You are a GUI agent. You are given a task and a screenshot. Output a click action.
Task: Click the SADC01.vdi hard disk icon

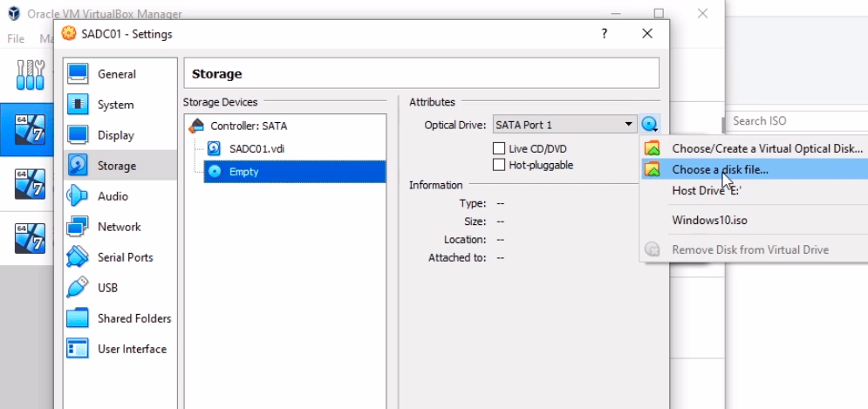click(214, 148)
